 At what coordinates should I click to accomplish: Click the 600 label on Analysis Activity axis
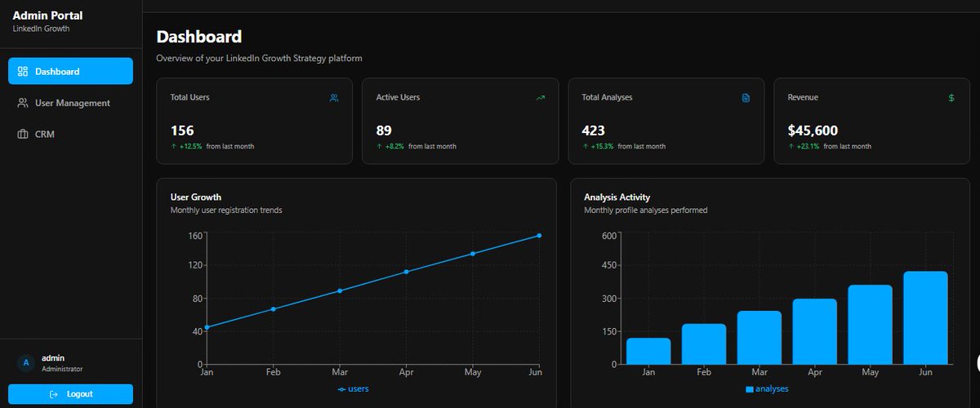click(608, 236)
